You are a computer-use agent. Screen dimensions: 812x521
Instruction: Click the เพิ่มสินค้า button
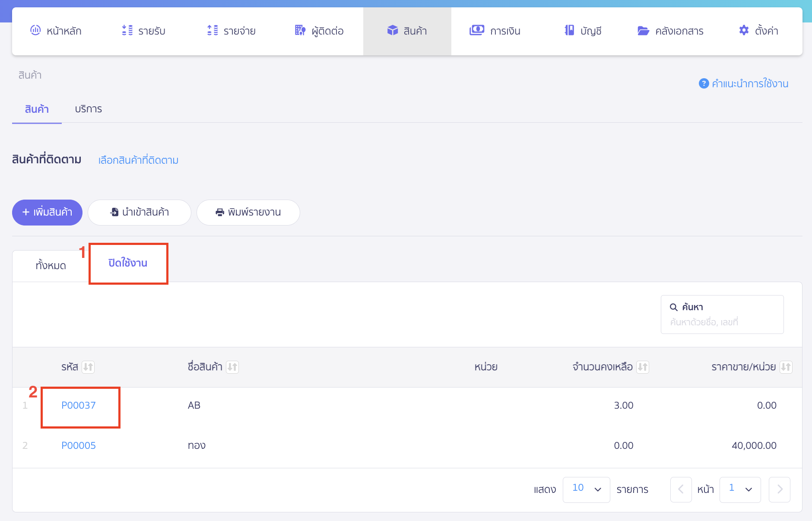(x=47, y=212)
